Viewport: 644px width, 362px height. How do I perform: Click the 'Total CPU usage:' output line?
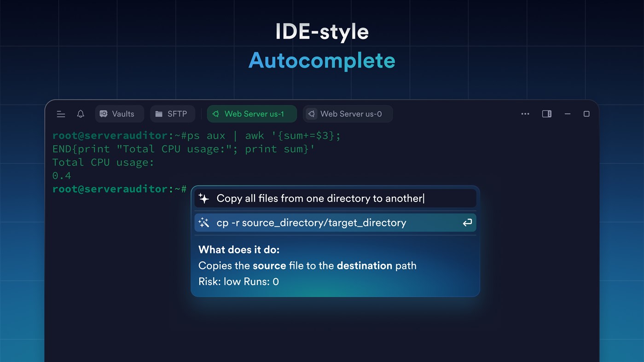103,162
